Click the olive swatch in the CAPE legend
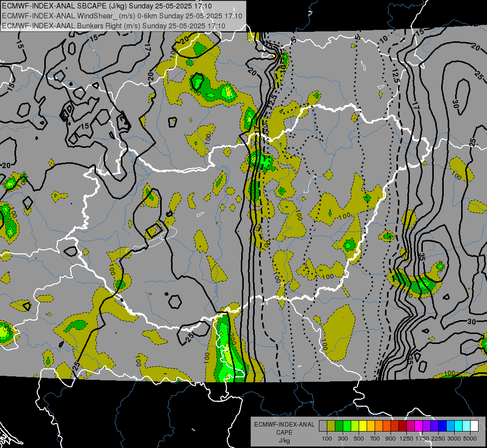The image size is (487, 448). tap(331, 426)
